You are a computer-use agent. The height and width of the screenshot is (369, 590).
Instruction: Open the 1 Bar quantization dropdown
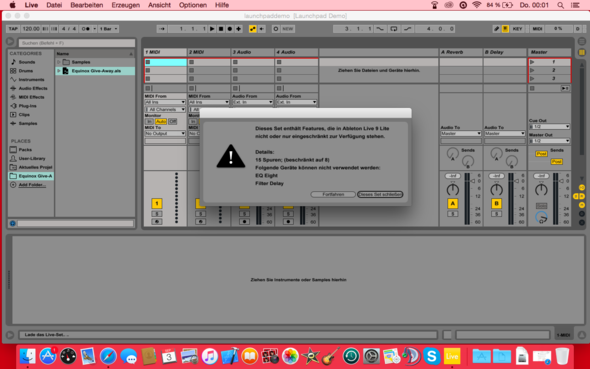click(x=108, y=29)
